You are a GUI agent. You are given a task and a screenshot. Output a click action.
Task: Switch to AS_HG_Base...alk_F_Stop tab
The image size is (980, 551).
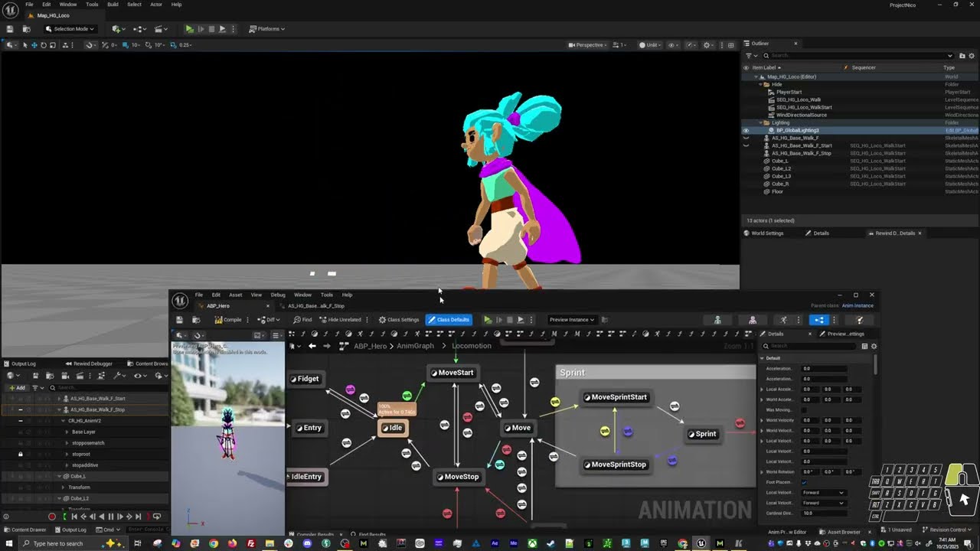pyautogui.click(x=315, y=306)
